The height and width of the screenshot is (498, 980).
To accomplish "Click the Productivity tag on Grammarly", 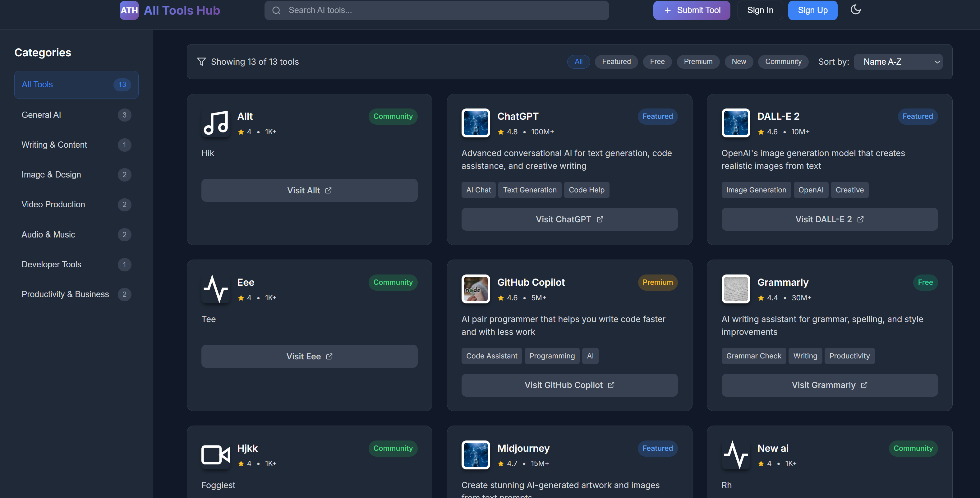I will tap(849, 356).
